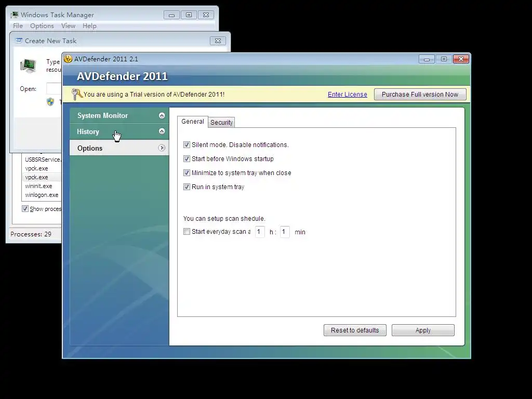Click the Enter License link
Viewport: 532px width, 399px height.
point(348,95)
